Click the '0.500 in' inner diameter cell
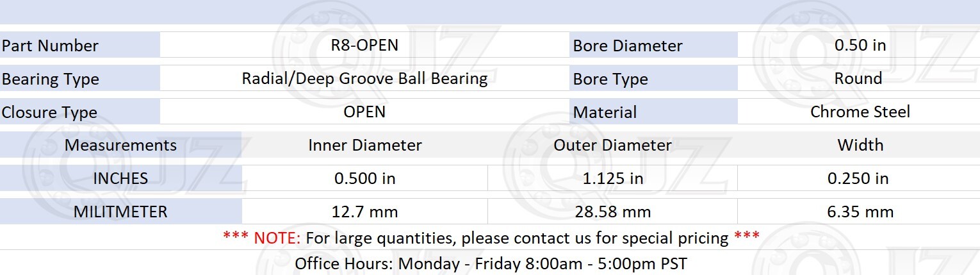 (365, 178)
